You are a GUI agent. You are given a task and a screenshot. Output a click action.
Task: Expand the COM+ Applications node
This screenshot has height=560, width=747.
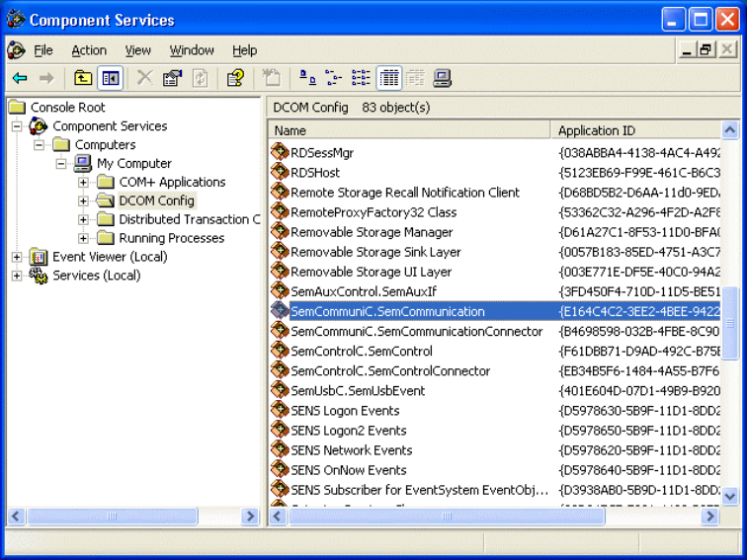[x=83, y=182]
